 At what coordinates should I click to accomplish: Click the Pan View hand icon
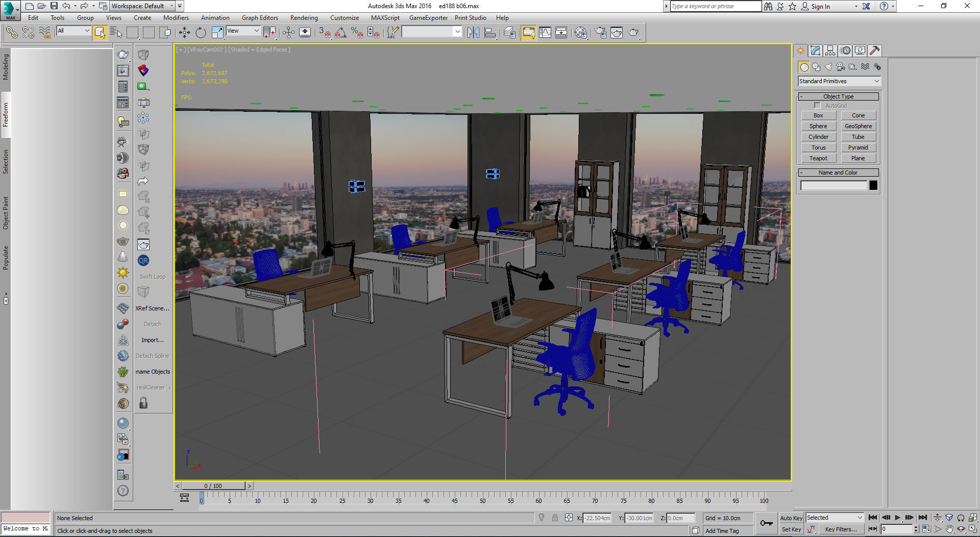tap(949, 529)
